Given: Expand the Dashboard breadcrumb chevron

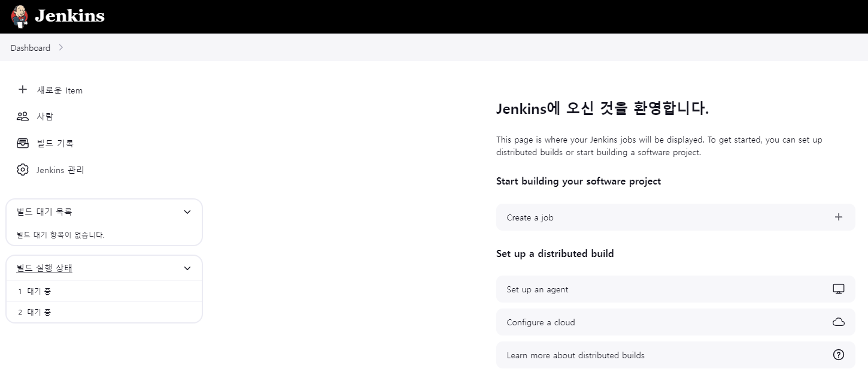Looking at the screenshot, I should tap(61, 48).
